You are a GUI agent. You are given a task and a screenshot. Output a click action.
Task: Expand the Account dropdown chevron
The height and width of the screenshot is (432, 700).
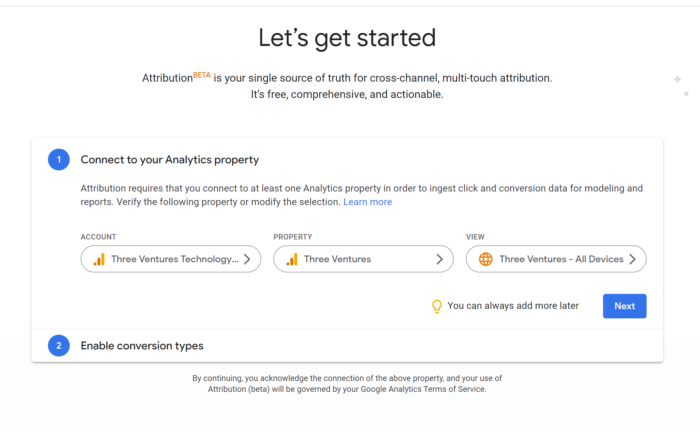coord(247,259)
